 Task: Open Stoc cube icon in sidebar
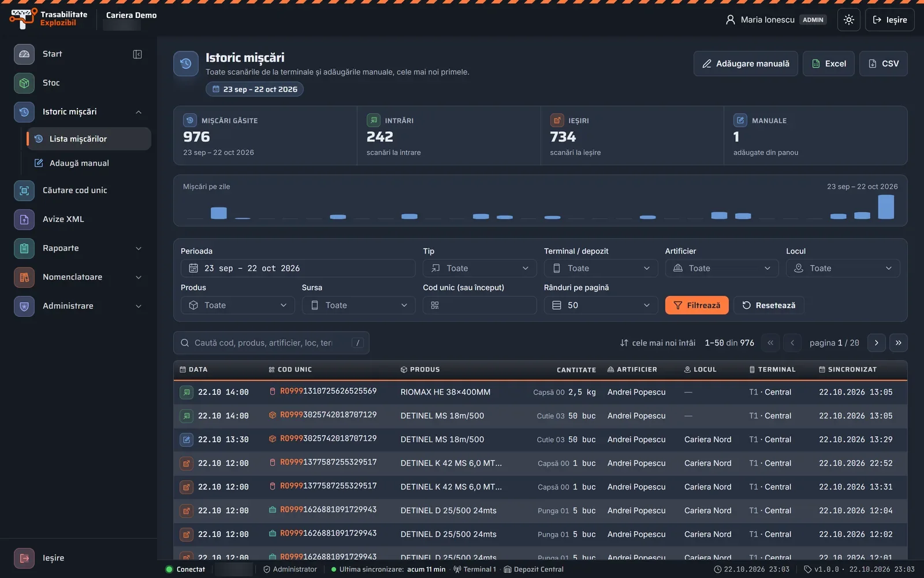click(x=24, y=83)
